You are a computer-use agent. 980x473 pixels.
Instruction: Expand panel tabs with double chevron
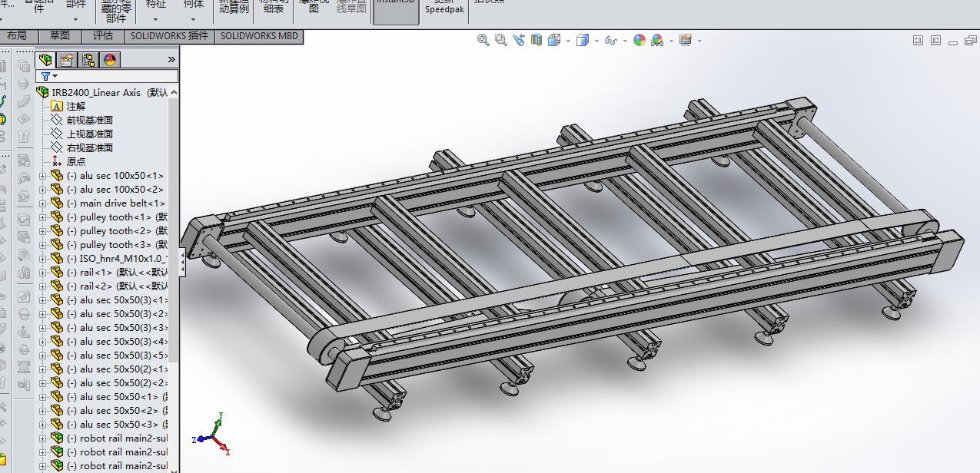coord(171,59)
